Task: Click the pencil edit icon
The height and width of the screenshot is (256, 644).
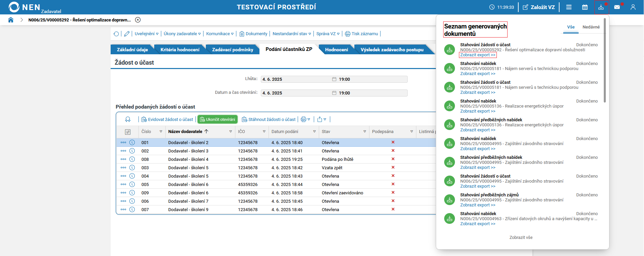Action: coord(127,34)
